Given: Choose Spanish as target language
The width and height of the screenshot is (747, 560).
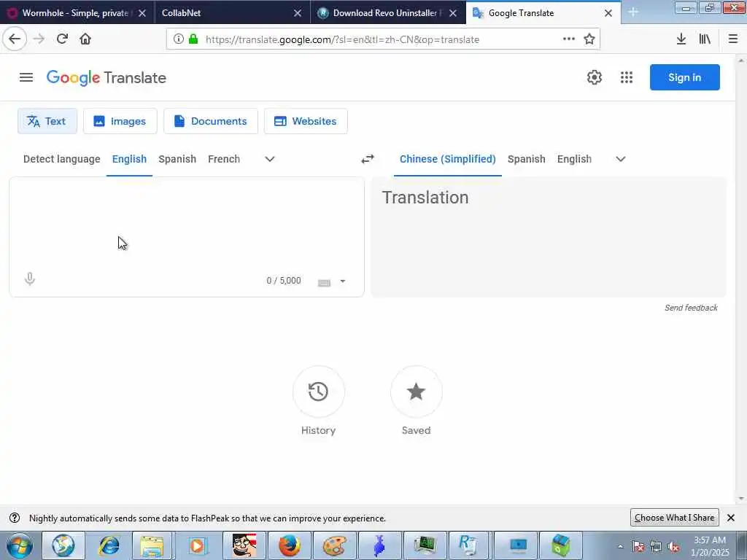Looking at the screenshot, I should point(527,159).
